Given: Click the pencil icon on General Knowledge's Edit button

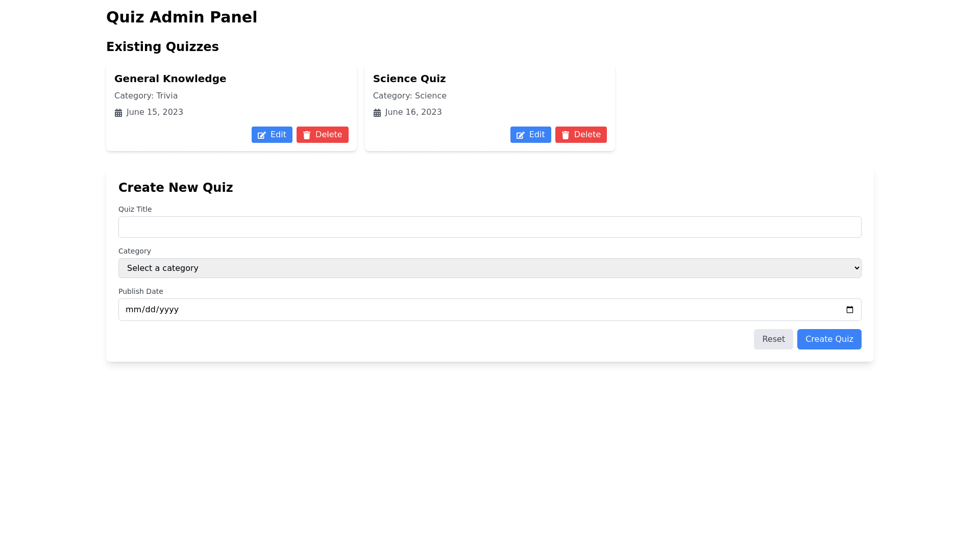Looking at the screenshot, I should (262, 135).
